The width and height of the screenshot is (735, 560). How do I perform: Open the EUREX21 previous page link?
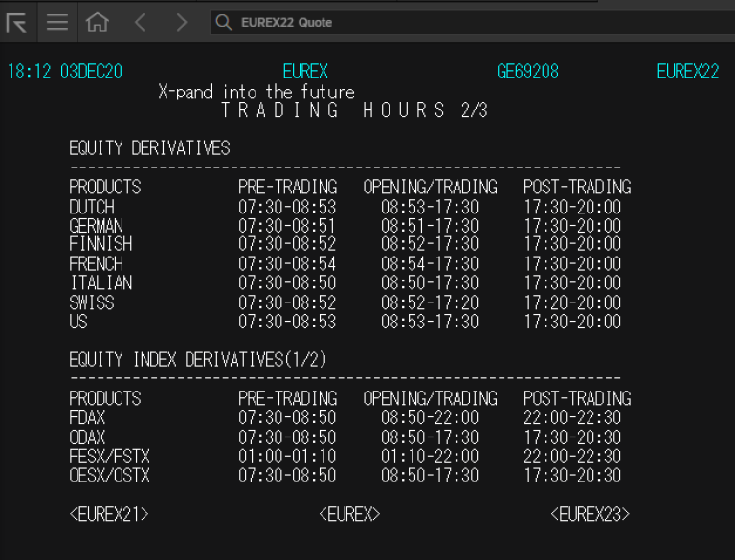[x=109, y=514]
